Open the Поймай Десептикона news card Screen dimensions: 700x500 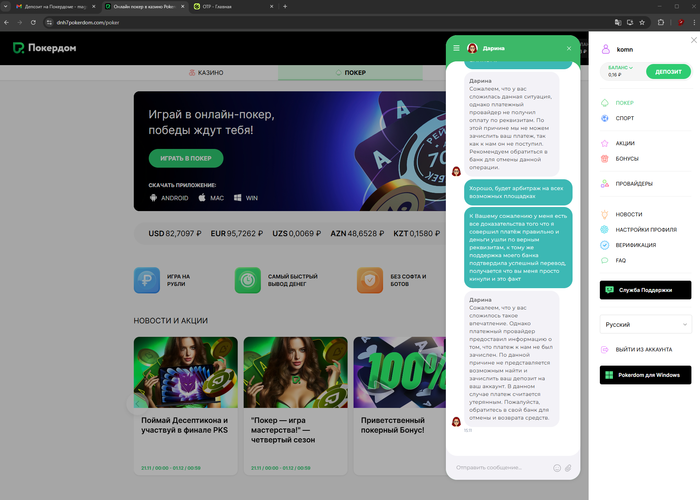[x=186, y=405]
